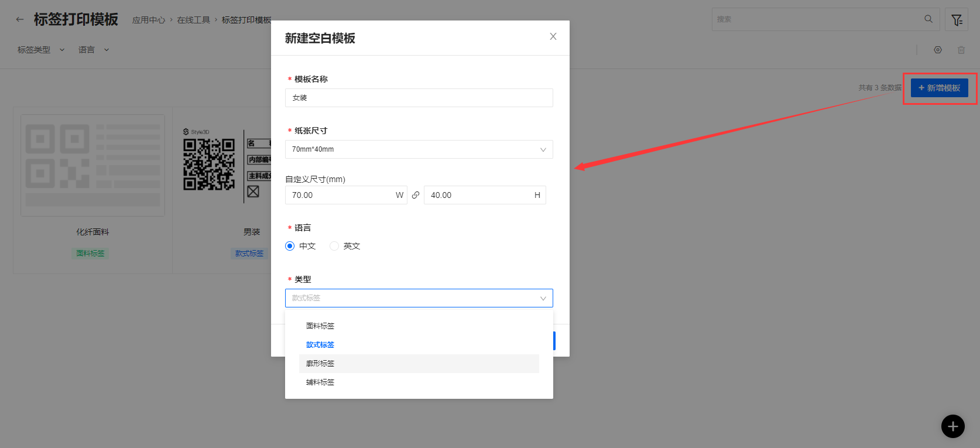Collapse the 类型 dropdown field
The height and width of the screenshot is (448, 980).
click(419, 298)
